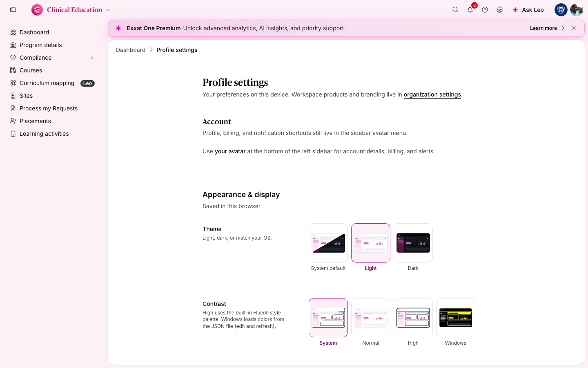Open the organization settings link
The height and width of the screenshot is (368, 588).
(432, 94)
